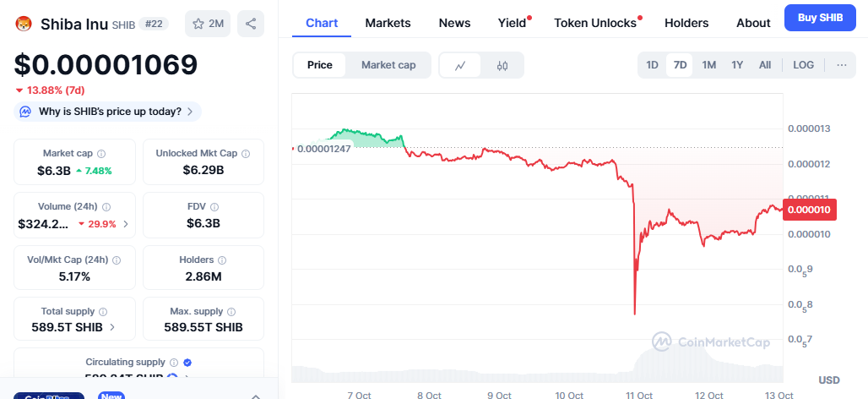Viewport: 868px width, 399px height.
Task: Expand Total supply details chevron
Action: pos(112,327)
